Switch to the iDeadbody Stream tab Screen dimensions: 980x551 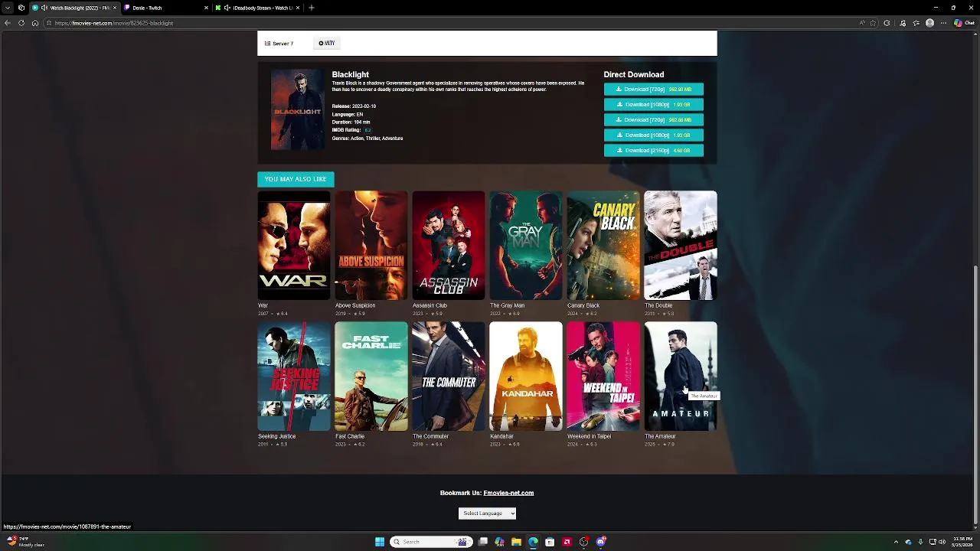[257, 8]
